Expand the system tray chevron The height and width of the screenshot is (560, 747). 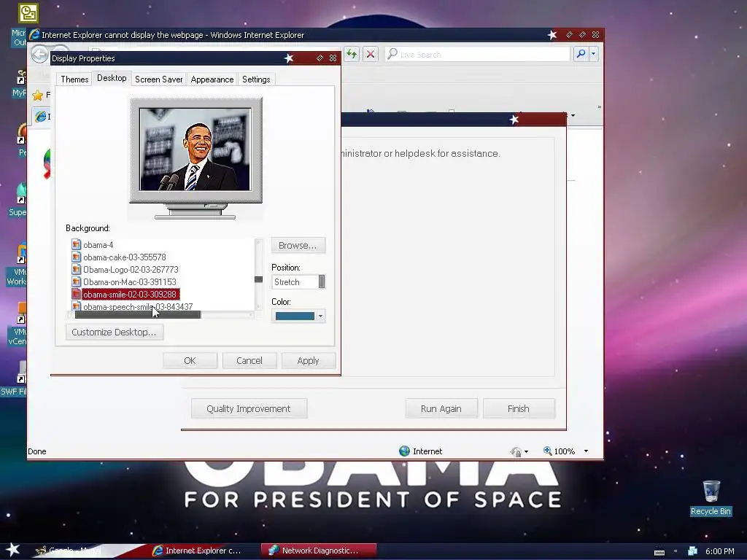click(x=676, y=551)
